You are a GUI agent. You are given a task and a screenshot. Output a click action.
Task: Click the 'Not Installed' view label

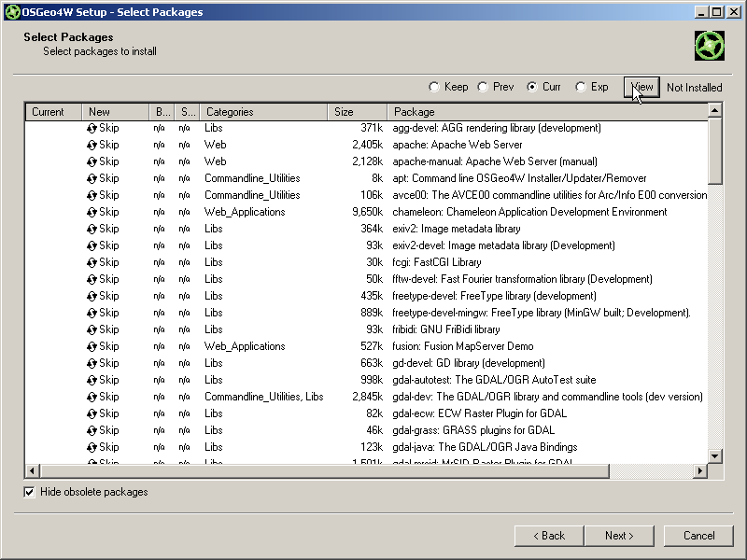point(694,88)
